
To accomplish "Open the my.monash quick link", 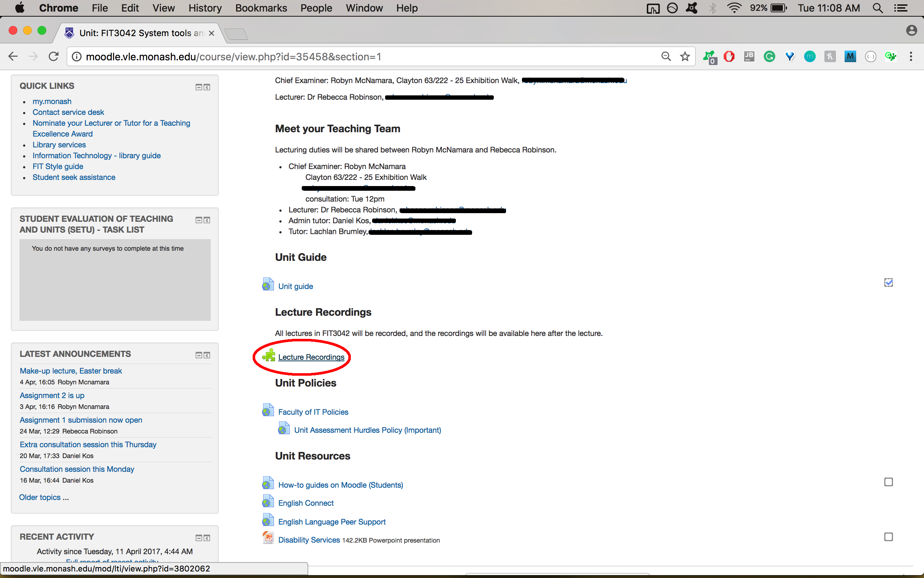I will click(x=52, y=101).
